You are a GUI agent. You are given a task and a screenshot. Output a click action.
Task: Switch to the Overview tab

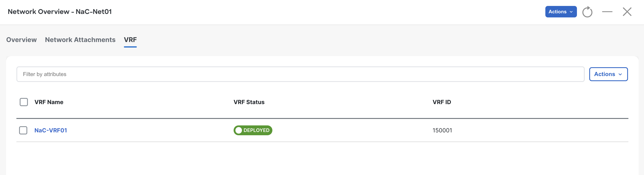[x=22, y=40]
